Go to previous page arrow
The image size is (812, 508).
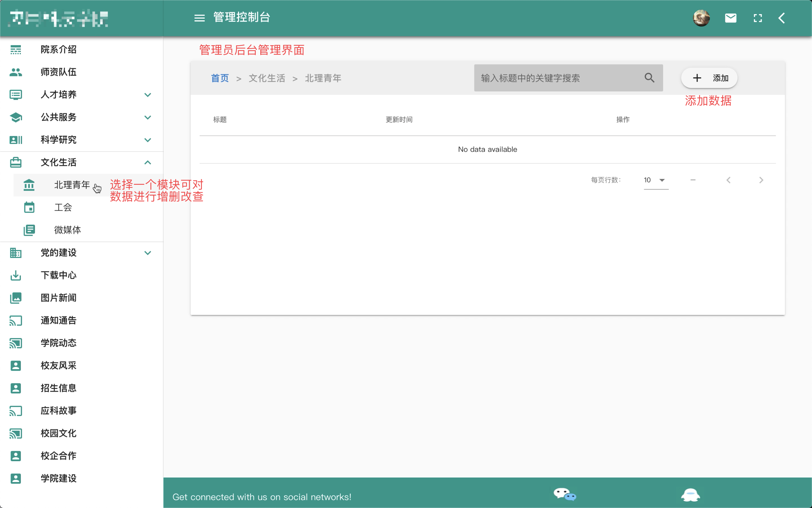[x=728, y=180]
